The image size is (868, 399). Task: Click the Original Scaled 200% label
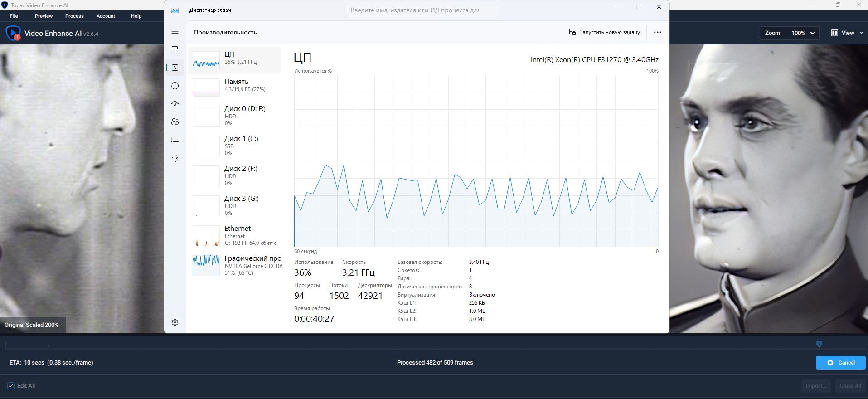(32, 325)
